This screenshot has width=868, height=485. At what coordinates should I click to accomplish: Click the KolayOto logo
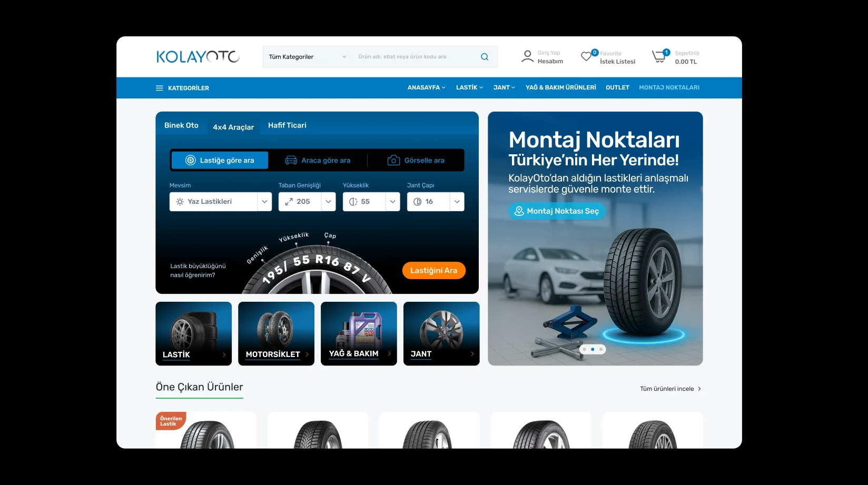click(x=198, y=57)
